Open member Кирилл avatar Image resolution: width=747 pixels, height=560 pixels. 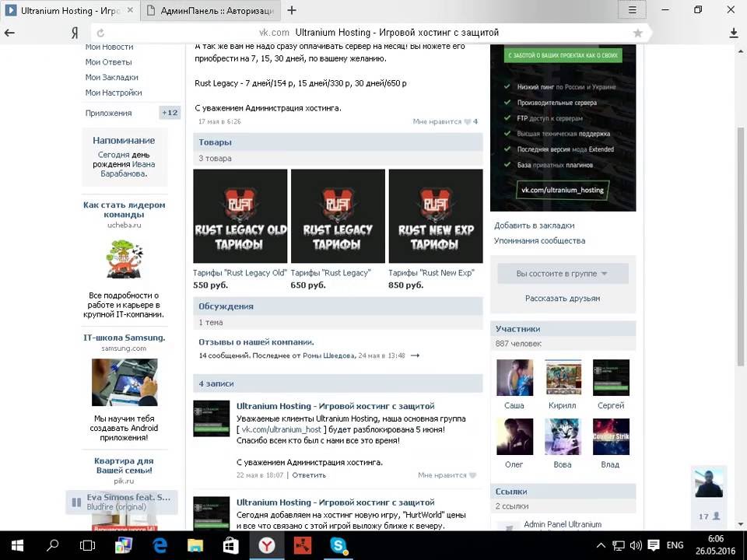[x=563, y=378]
